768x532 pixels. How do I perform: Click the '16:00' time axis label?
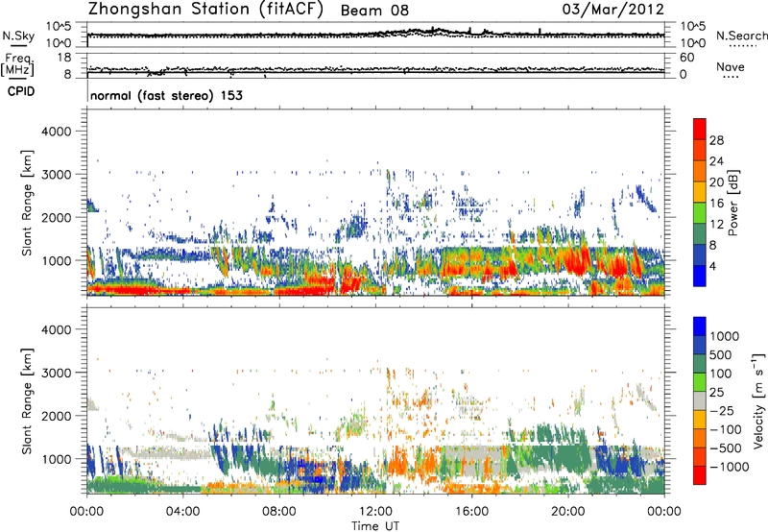(471, 512)
